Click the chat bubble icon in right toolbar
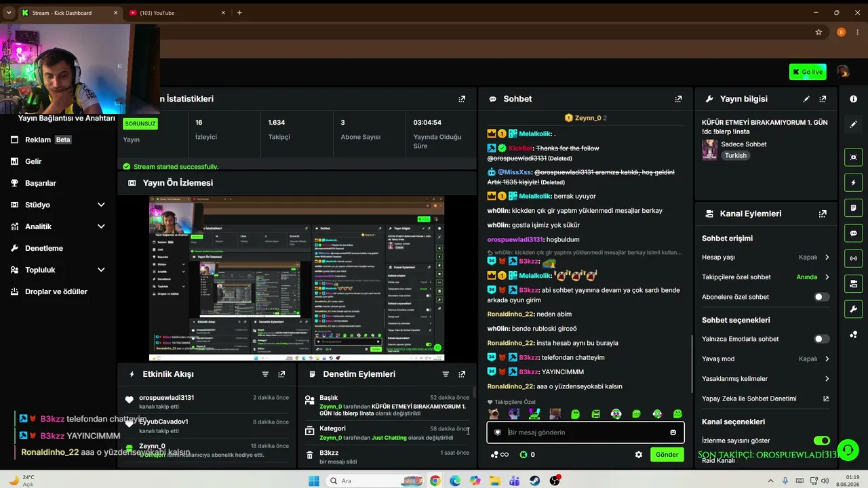 click(x=853, y=233)
